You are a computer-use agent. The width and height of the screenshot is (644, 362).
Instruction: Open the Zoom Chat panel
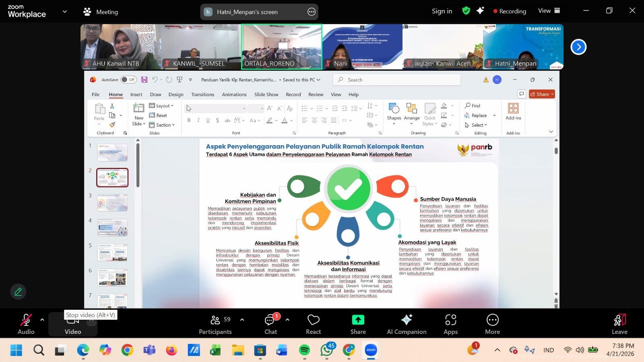[270, 324]
